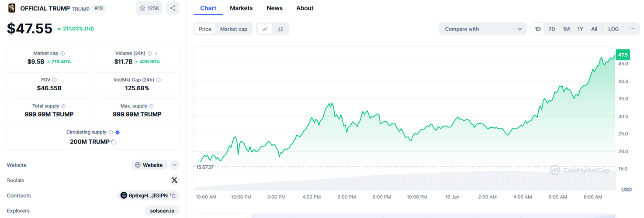Viewport: 644px width, 218px height.
Task: Open chart more options menu (three dots)
Action: click(x=633, y=29)
